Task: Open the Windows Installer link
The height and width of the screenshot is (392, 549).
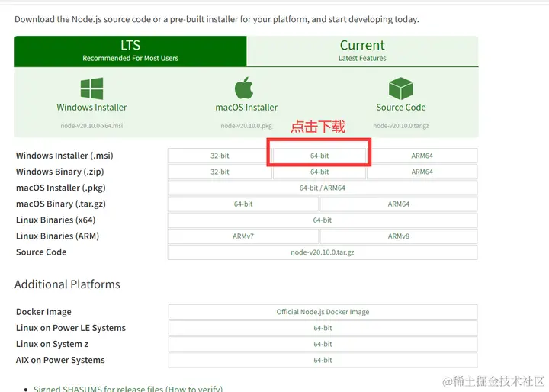Action: point(91,108)
